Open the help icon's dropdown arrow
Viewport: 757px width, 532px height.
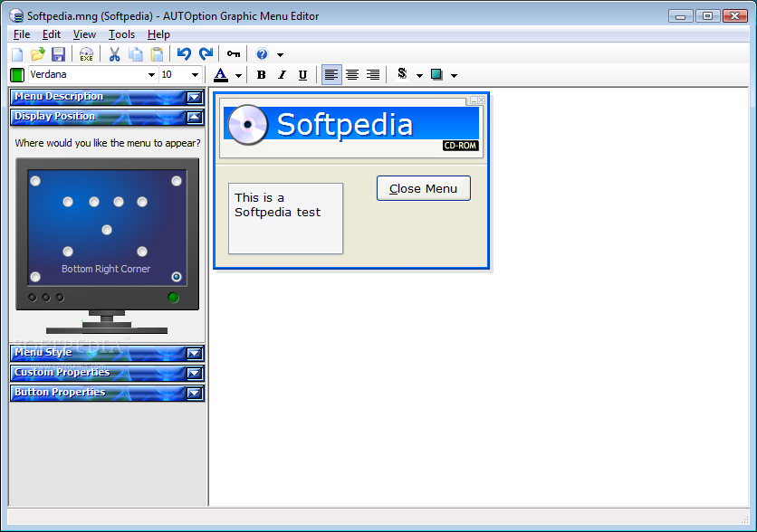coord(280,55)
